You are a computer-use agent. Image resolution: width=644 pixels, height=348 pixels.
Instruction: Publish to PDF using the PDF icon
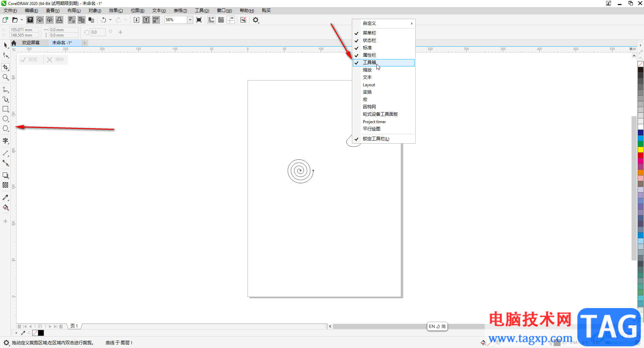[x=156, y=20]
